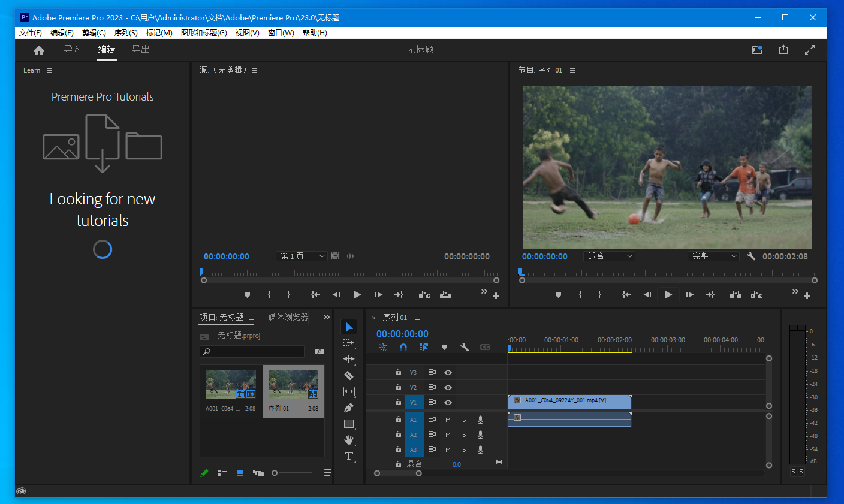The image size is (844, 504).
Task: Select the Slip tool
Action: point(349,391)
